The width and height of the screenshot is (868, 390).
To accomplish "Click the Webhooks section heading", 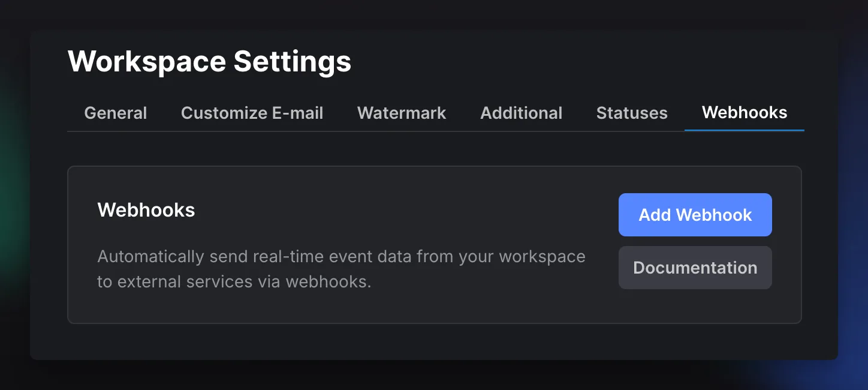I will 146,209.
